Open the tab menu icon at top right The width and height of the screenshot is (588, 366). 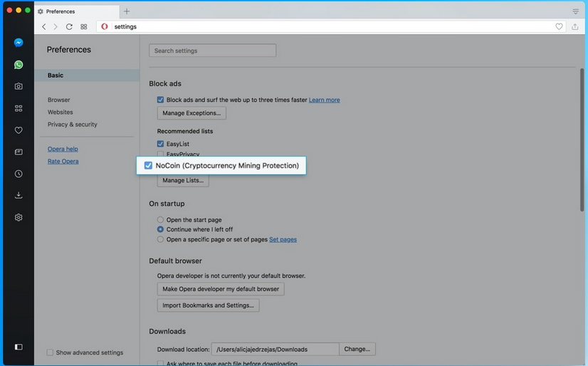tap(576, 11)
